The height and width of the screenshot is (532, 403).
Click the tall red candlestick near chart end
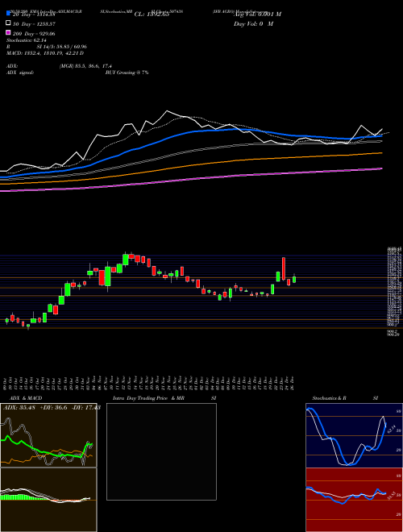click(x=283, y=268)
